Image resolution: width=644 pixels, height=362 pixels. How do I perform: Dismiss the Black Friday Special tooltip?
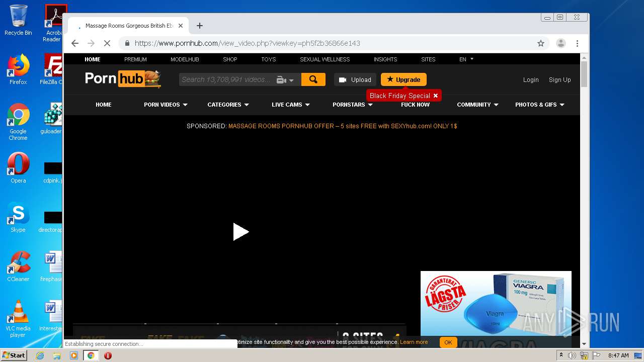click(436, 96)
